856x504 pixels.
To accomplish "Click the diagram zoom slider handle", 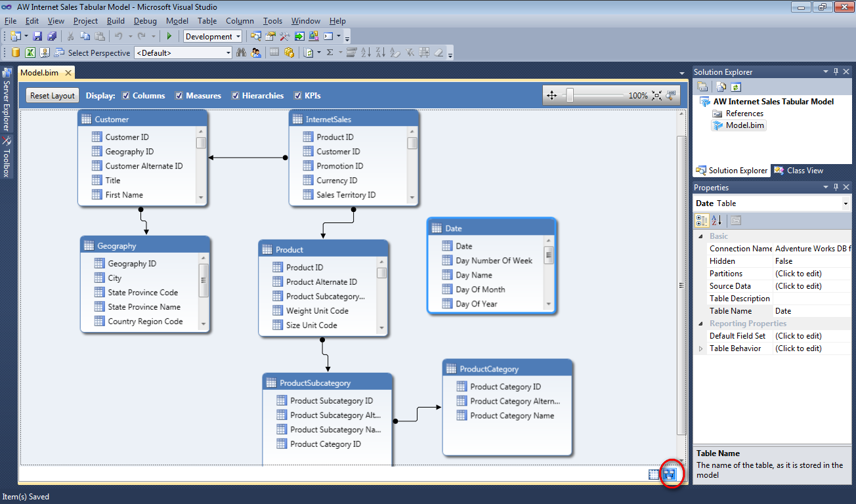I will (x=570, y=96).
